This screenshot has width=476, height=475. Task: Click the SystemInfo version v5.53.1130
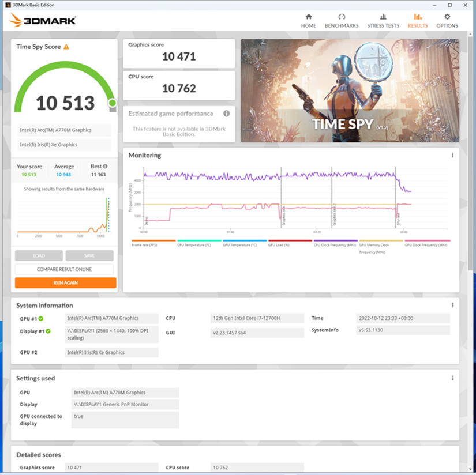(403, 330)
